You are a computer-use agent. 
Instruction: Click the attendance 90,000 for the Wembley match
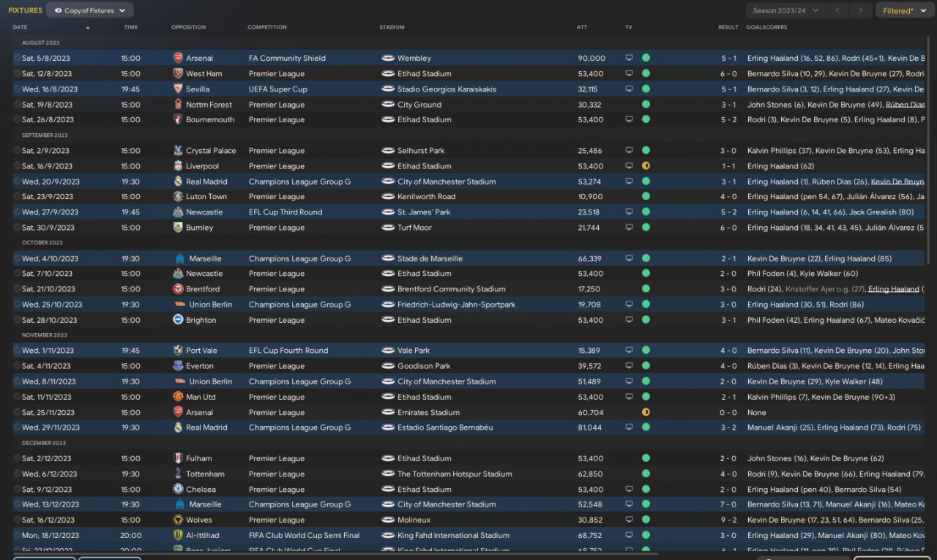tap(591, 59)
